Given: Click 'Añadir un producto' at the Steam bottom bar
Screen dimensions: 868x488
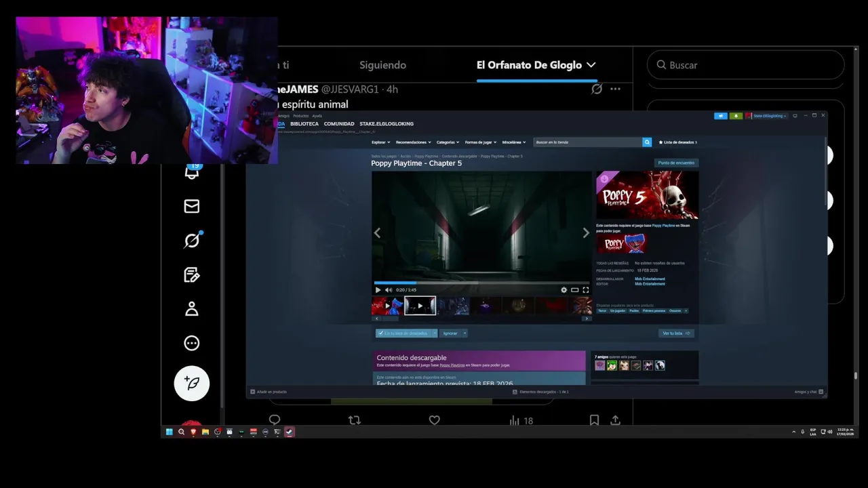Looking at the screenshot, I should (x=269, y=392).
